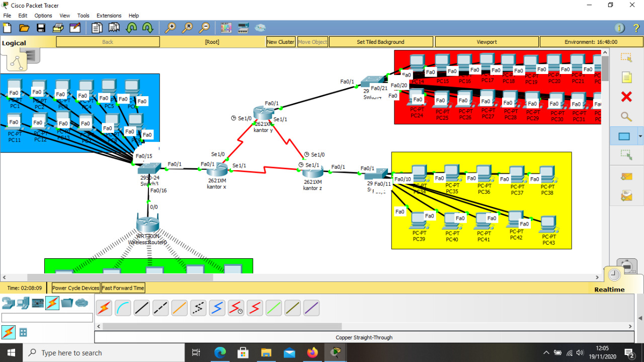Screen dimensions: 644x362
Task: Select the kantor x router
Action: coord(217,170)
